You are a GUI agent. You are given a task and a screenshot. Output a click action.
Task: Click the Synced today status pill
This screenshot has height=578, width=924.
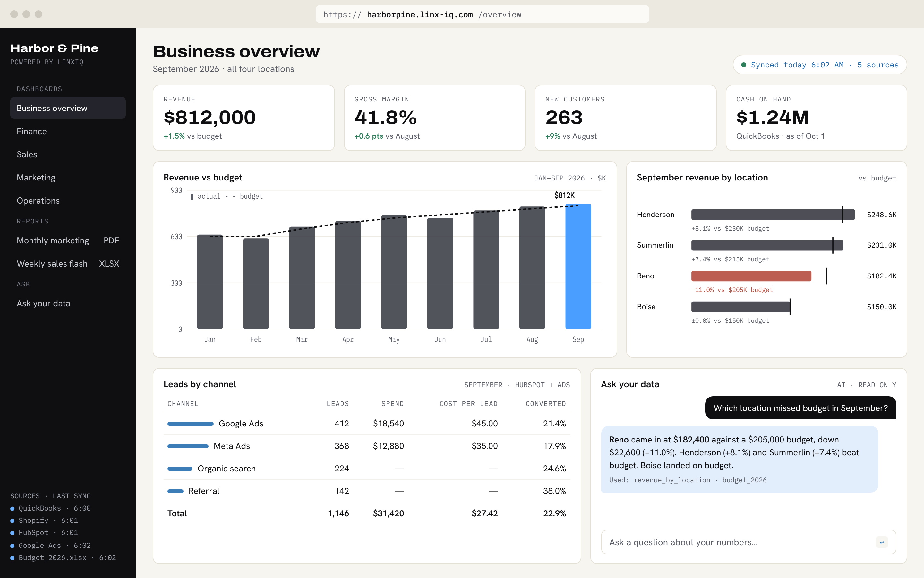820,65
